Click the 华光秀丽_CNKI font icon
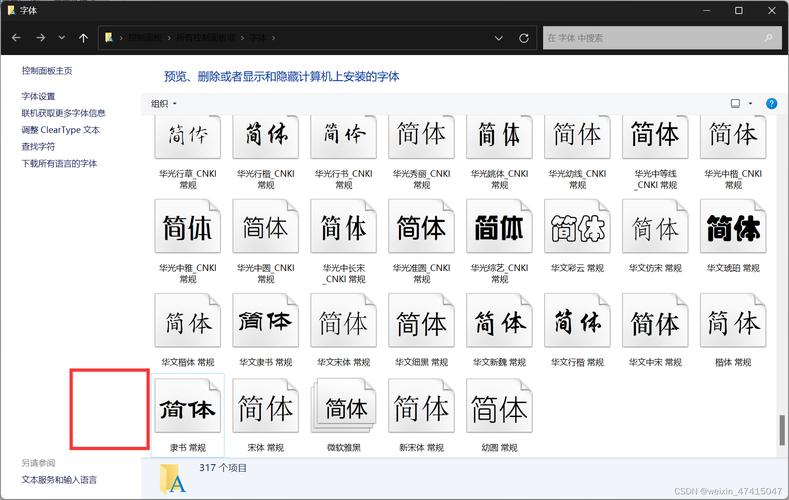The height and width of the screenshot is (500, 789). (x=422, y=136)
